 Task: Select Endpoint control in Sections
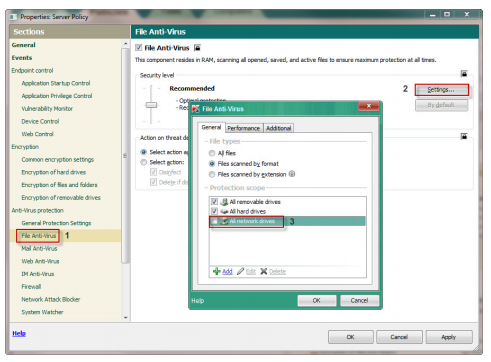32,70
